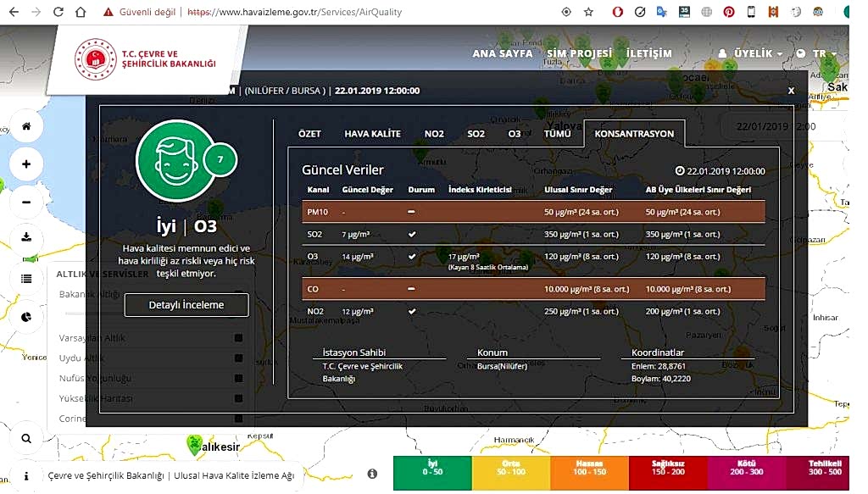
Task: Click the Bursa(Nilüfer) location text
Action: click(x=502, y=366)
